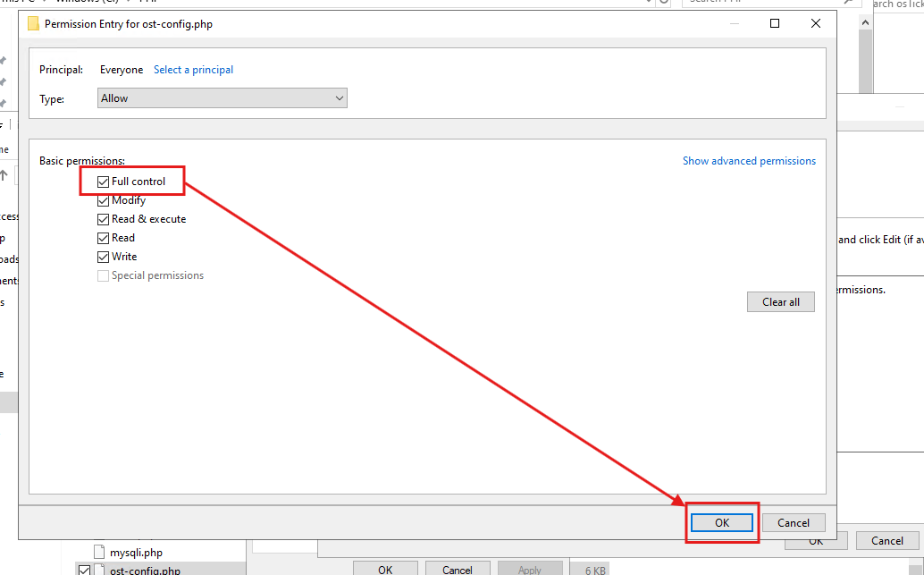Select ost-config.php file name in Explorer

145,571
